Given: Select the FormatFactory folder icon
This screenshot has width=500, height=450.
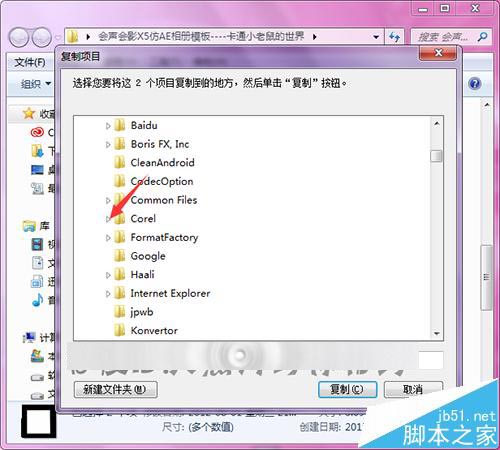Looking at the screenshot, I should (120, 237).
